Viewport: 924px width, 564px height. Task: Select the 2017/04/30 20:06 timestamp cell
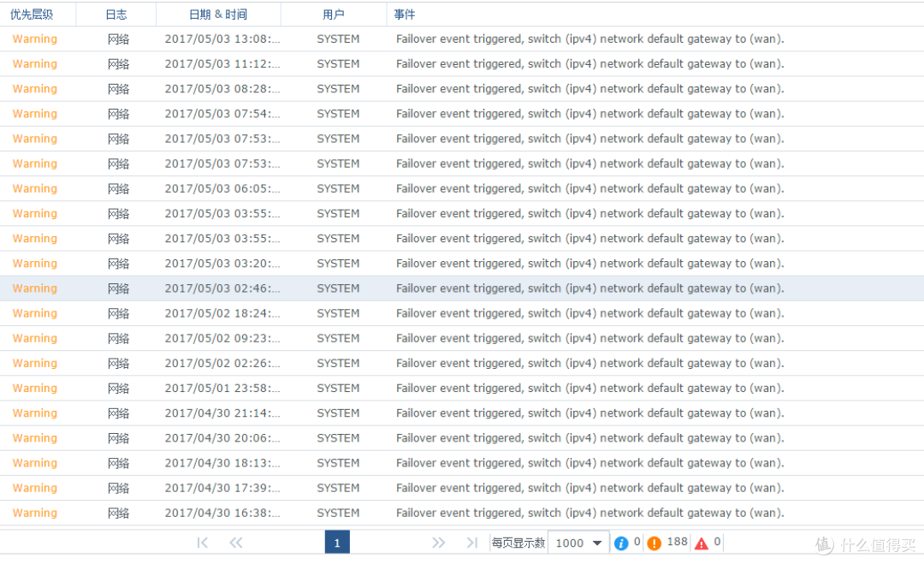[x=222, y=438]
